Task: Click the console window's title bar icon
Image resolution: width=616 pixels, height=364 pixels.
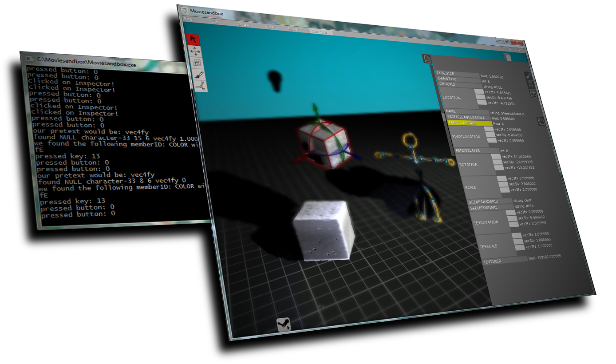Action: [x=30, y=59]
